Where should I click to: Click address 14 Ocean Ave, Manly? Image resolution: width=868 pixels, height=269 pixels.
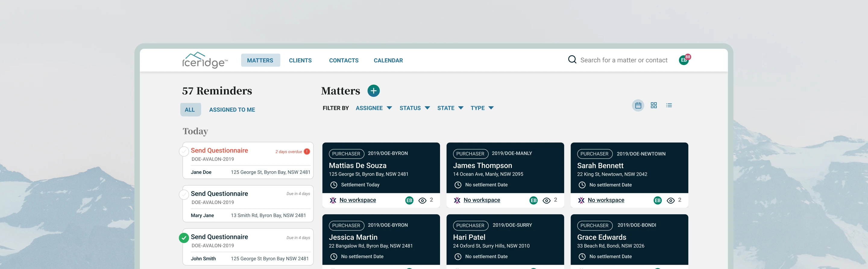click(x=488, y=174)
